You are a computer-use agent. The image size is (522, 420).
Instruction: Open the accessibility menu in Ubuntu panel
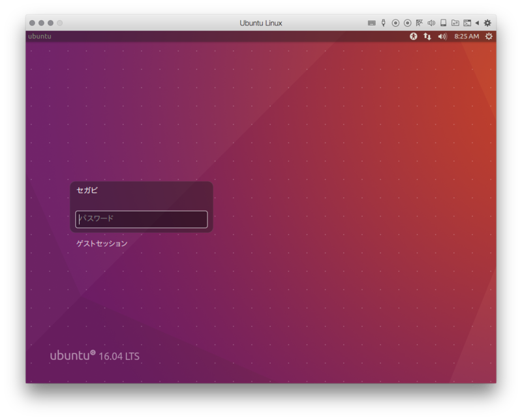pos(414,37)
